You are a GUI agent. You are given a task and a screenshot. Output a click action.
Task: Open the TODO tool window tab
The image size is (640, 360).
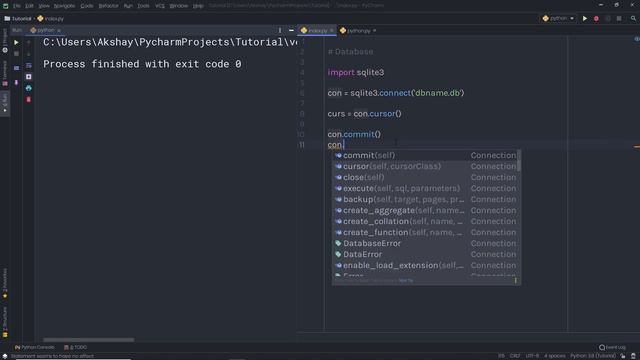coord(76,347)
